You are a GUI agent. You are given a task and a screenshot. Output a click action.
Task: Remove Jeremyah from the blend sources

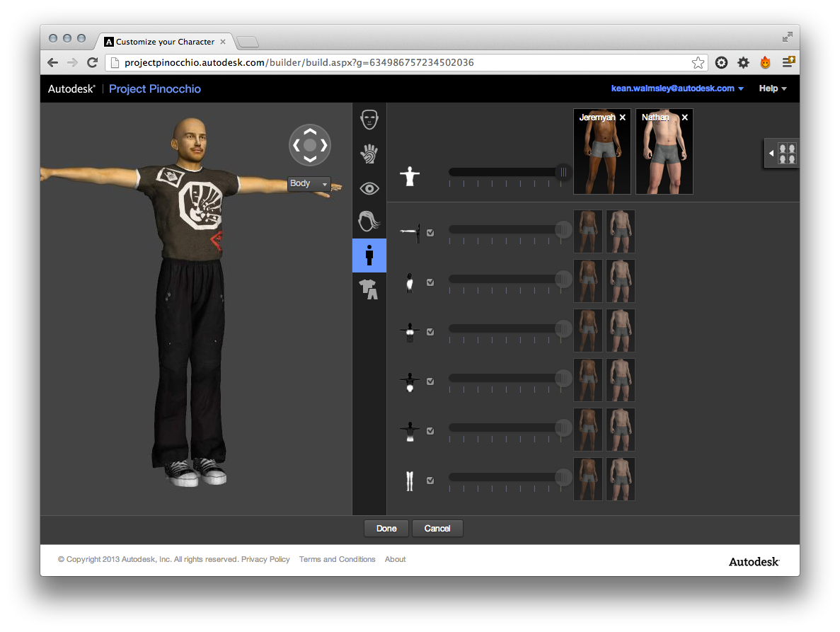[x=623, y=117]
